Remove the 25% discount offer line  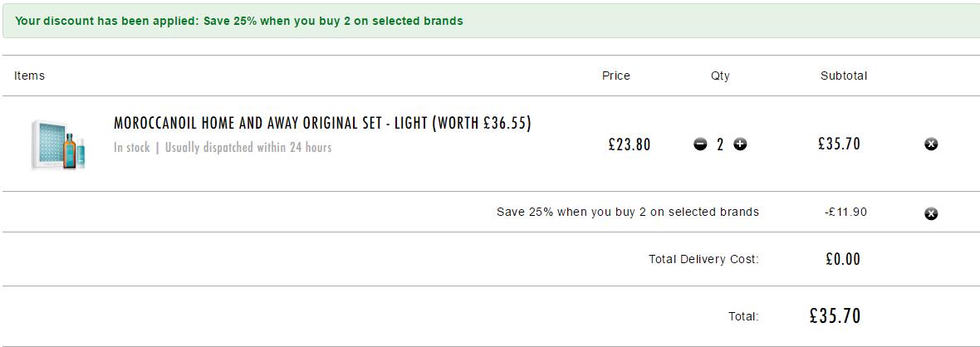931,214
